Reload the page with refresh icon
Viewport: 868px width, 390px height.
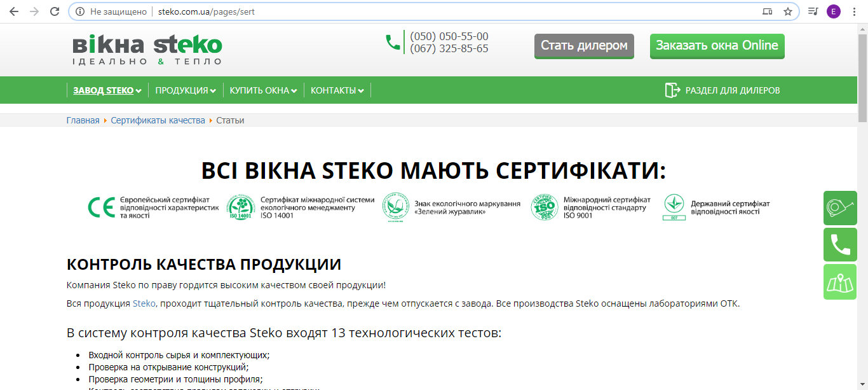point(55,11)
